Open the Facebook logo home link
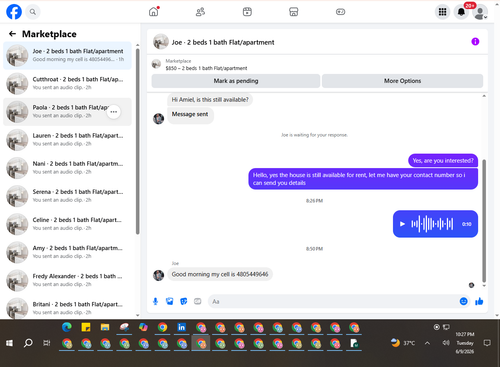This screenshot has height=367, width=500. coord(14,12)
